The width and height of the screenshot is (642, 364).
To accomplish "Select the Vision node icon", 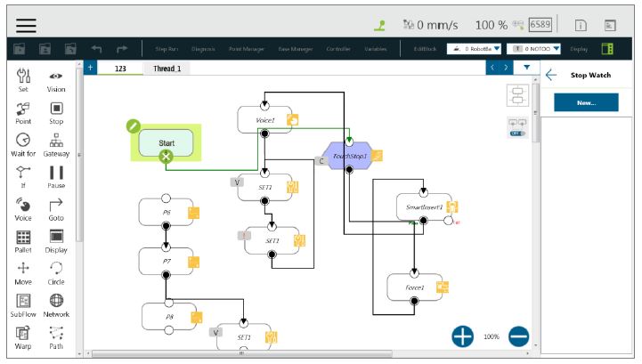I will pos(56,78).
